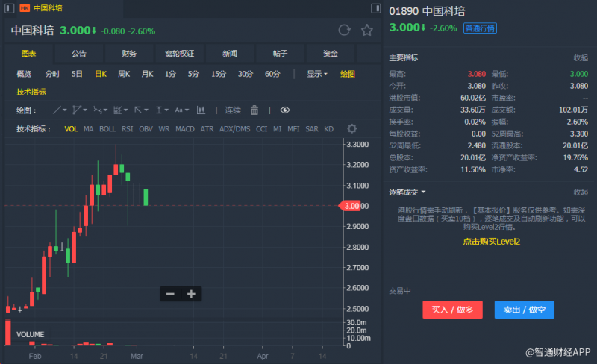Add stock to favorites with star icon
This screenshot has width=597, height=364.
tap(367, 30)
